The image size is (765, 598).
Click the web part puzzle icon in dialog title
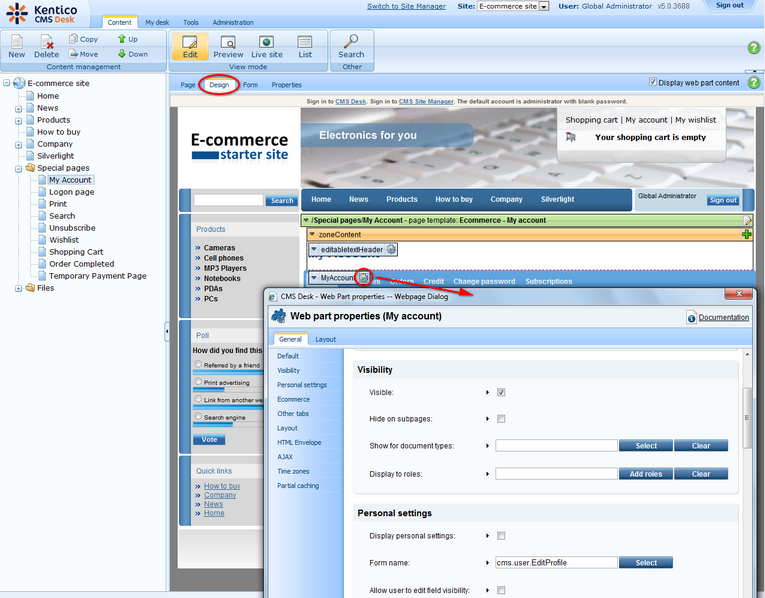(x=279, y=316)
